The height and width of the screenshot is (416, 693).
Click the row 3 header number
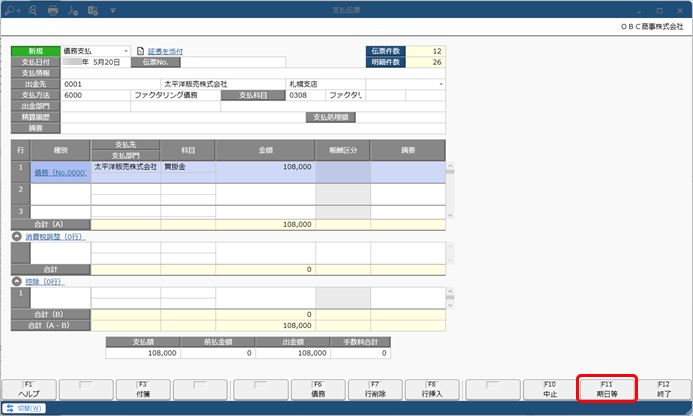(x=20, y=212)
